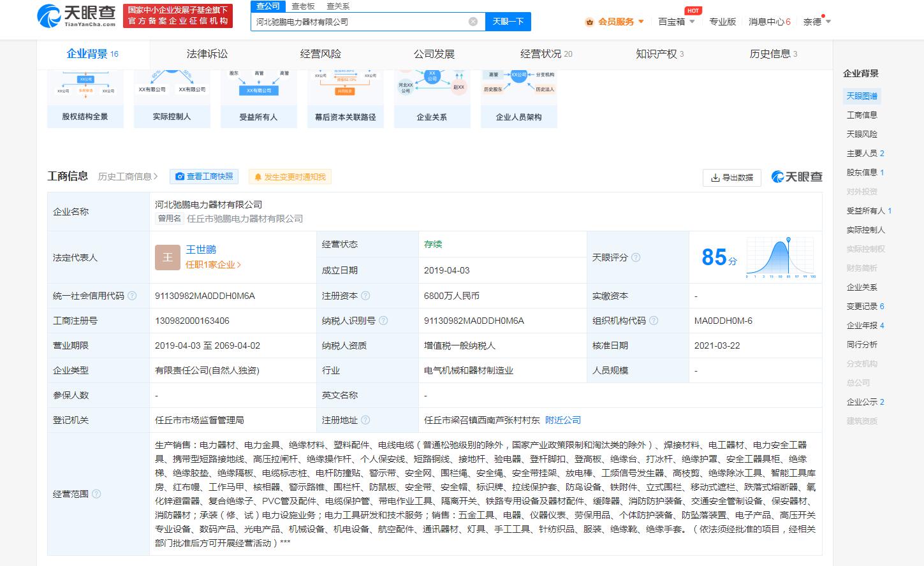Viewport: 924px width, 566px height.
Task: Click former name 任丘市驰鹏电力器材有限公司
Action: (x=245, y=219)
